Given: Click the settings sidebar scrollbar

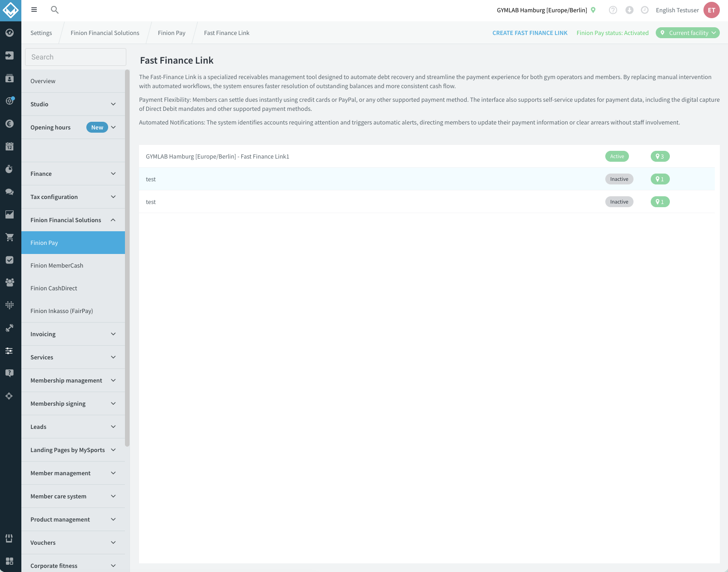Looking at the screenshot, I should 127,258.
